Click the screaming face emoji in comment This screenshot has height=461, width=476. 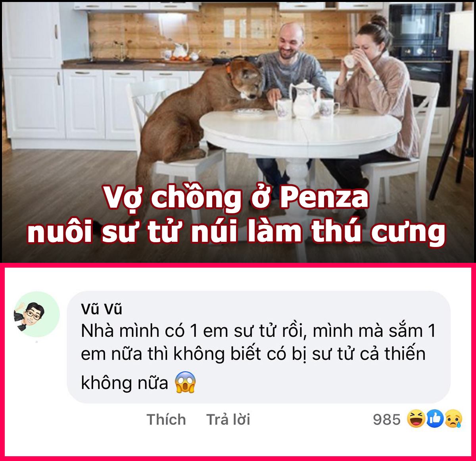pos(186,382)
